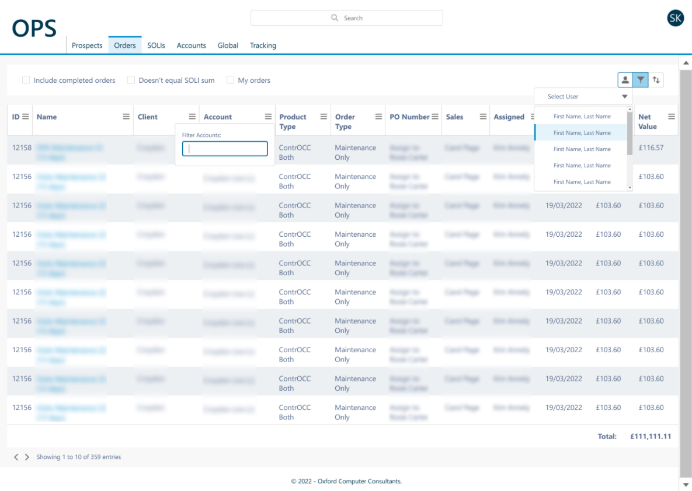The height and width of the screenshot is (491, 692).
Task: Click the Assigned column header
Action: pyautogui.click(x=509, y=116)
